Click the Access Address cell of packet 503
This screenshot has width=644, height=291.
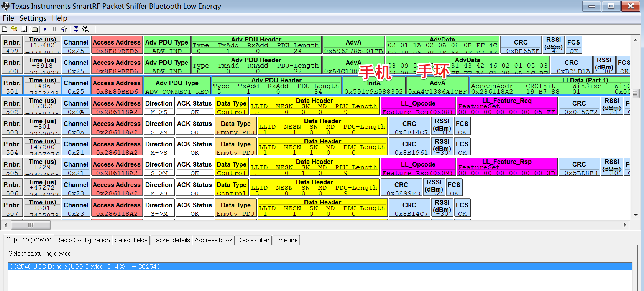[117, 126]
